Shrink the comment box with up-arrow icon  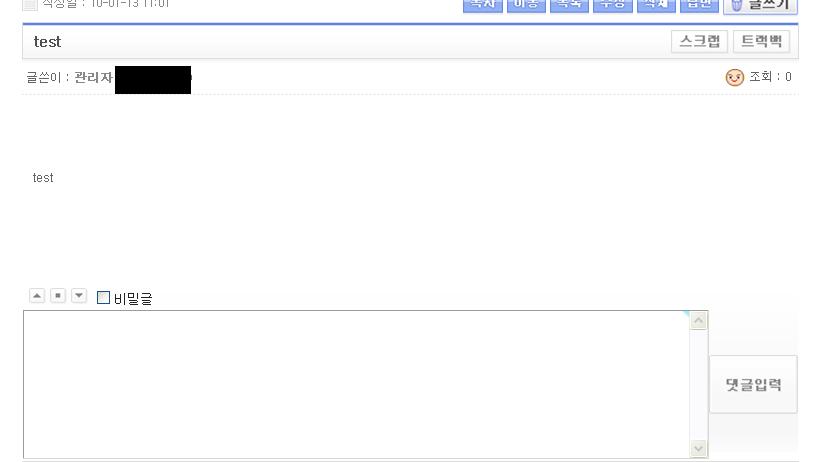point(37,296)
